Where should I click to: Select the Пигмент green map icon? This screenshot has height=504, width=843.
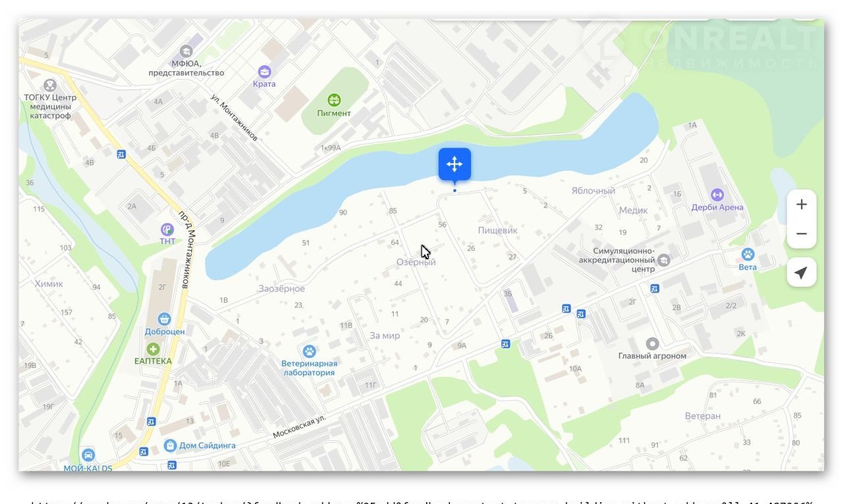[x=334, y=100]
